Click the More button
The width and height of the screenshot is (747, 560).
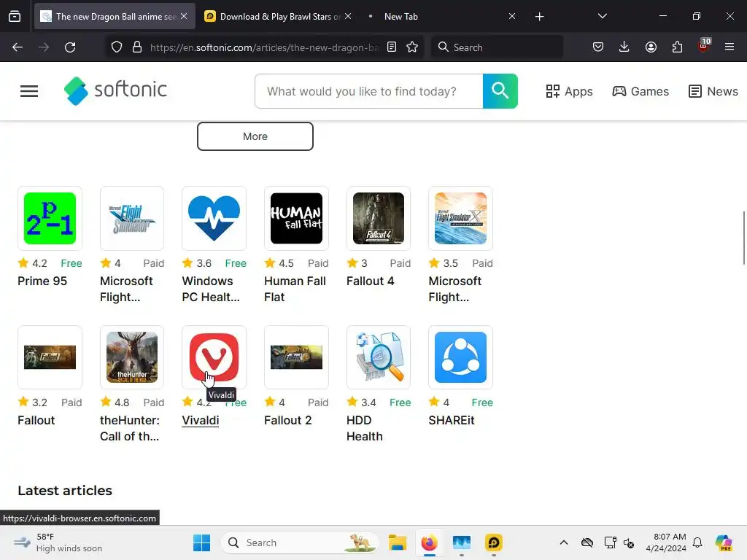pyautogui.click(x=255, y=136)
